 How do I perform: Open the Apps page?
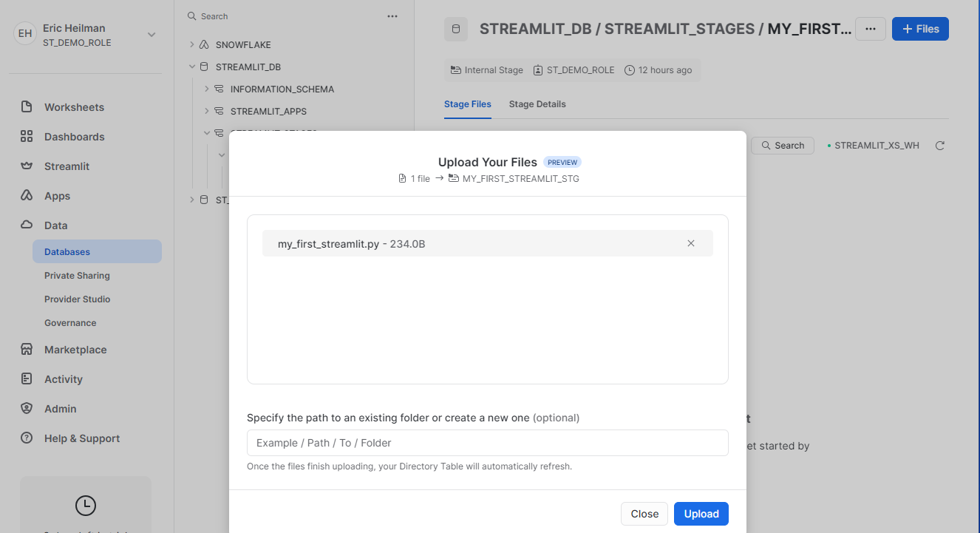57,196
